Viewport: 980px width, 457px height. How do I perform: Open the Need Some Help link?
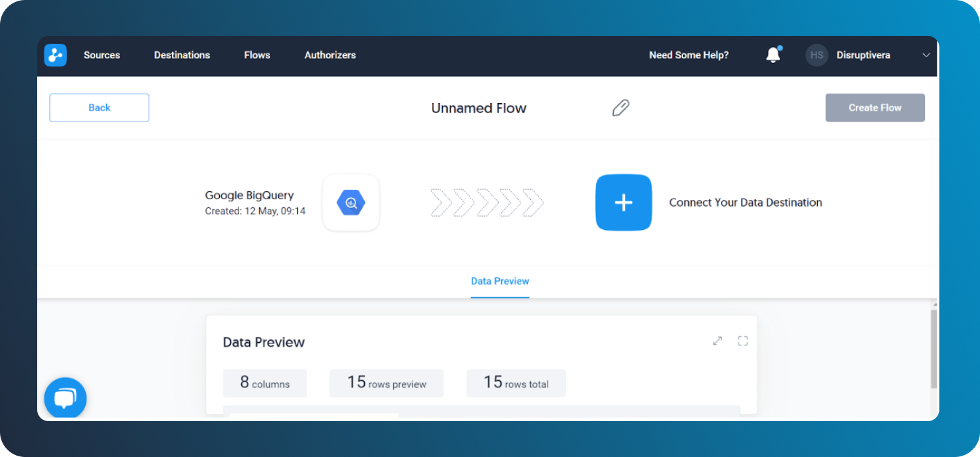[688, 55]
